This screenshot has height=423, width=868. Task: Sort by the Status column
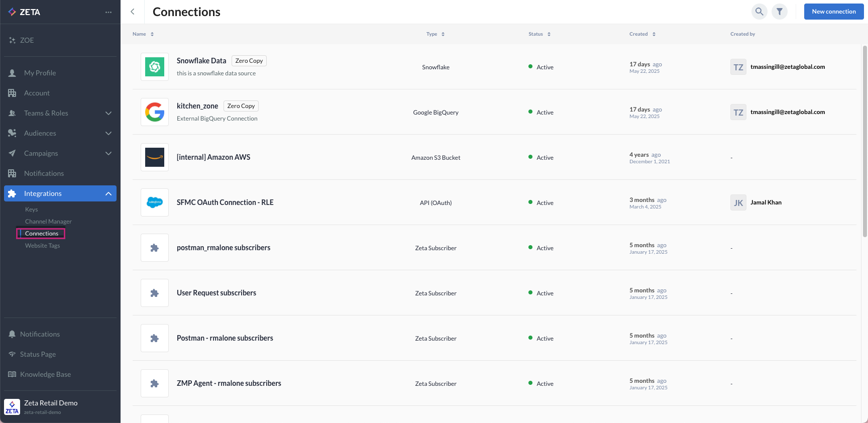pos(539,34)
